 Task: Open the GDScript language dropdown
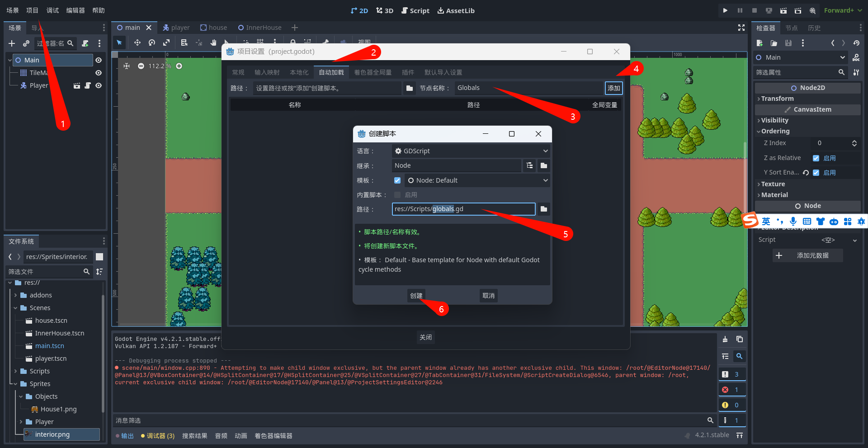471,151
